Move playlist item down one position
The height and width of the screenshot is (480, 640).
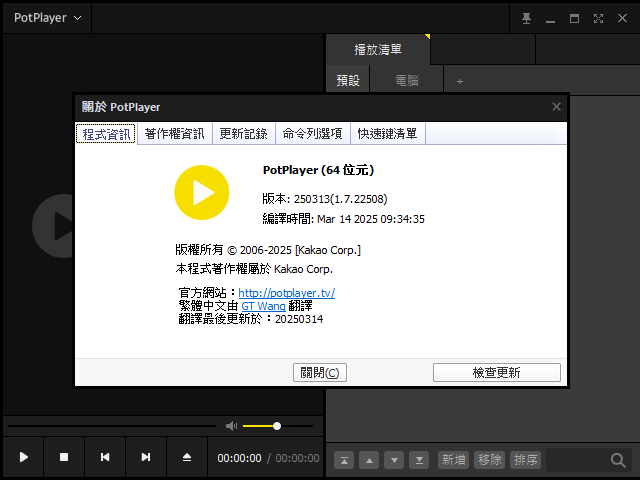pyautogui.click(x=395, y=460)
